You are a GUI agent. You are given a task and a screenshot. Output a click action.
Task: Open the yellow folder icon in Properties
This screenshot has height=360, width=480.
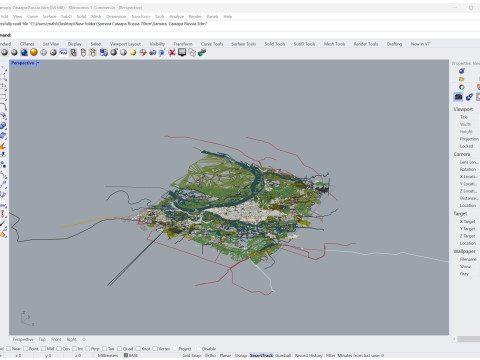[x=461, y=79]
